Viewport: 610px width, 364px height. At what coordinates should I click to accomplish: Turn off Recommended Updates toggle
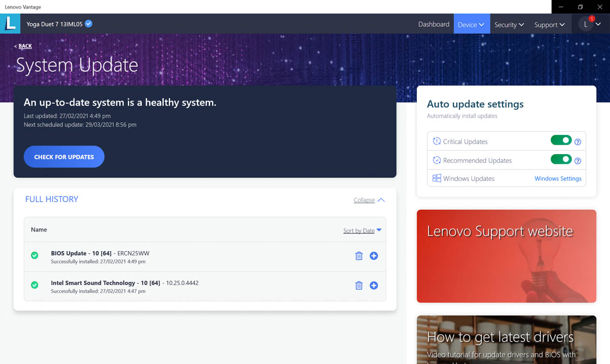click(561, 160)
